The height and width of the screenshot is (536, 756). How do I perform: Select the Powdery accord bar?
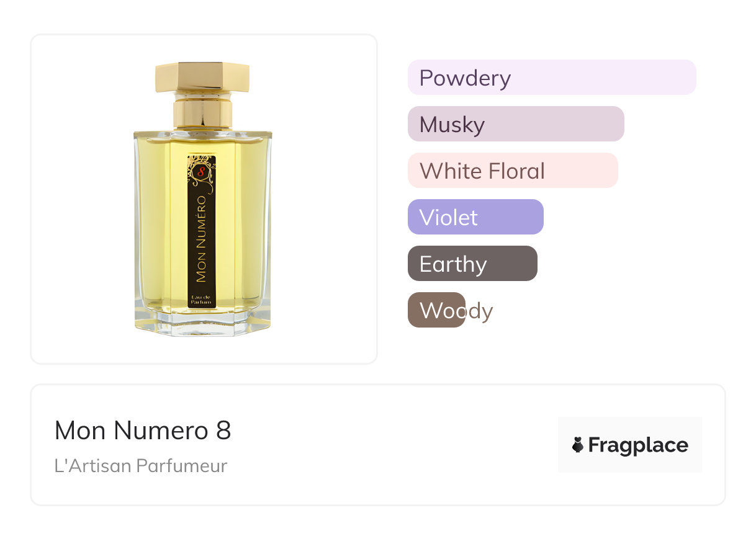[x=552, y=78]
